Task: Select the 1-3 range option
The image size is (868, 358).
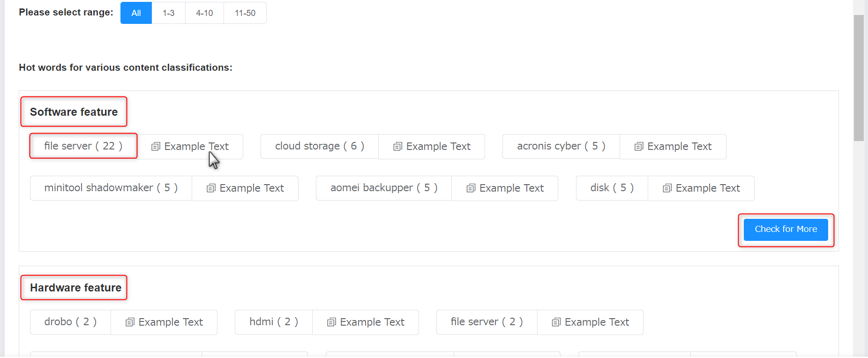Action: pos(169,13)
